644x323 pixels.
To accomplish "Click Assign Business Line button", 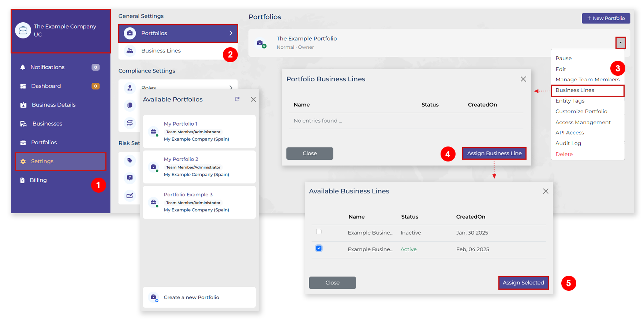I will pyautogui.click(x=494, y=153).
